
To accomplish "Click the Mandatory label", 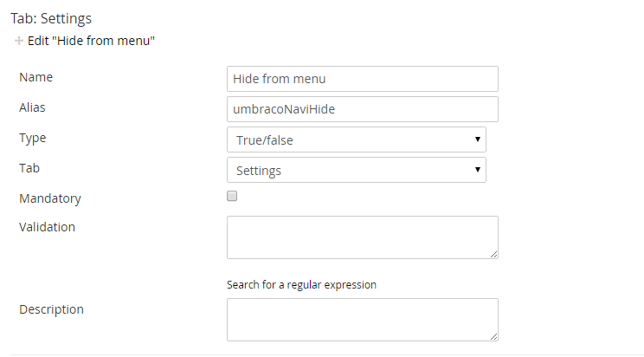I will click(x=50, y=198).
